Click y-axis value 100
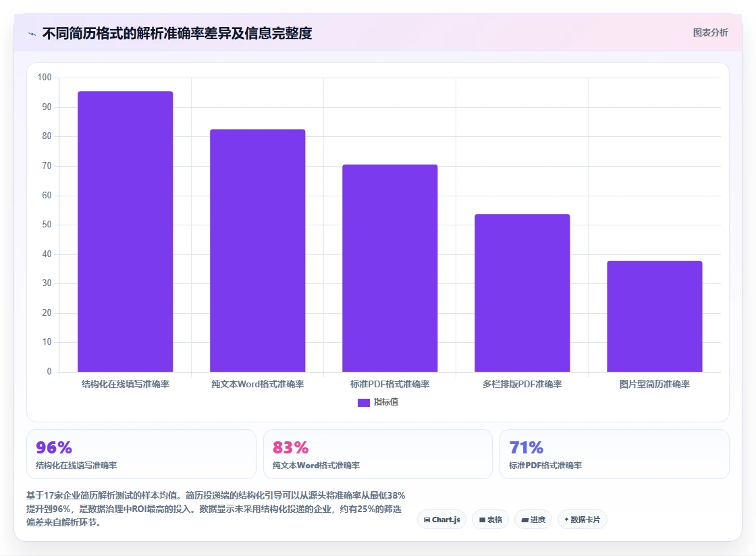 tap(45, 77)
